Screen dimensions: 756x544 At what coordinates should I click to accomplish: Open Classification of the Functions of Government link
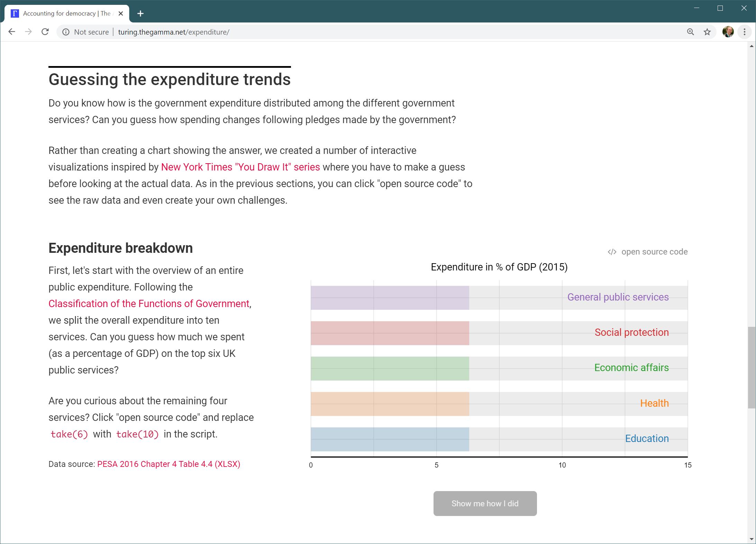click(149, 304)
